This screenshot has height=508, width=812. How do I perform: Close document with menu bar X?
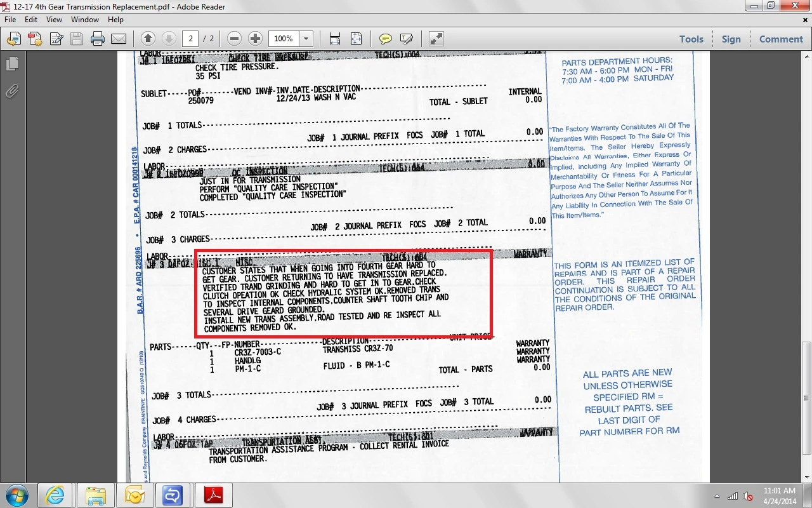(x=806, y=20)
